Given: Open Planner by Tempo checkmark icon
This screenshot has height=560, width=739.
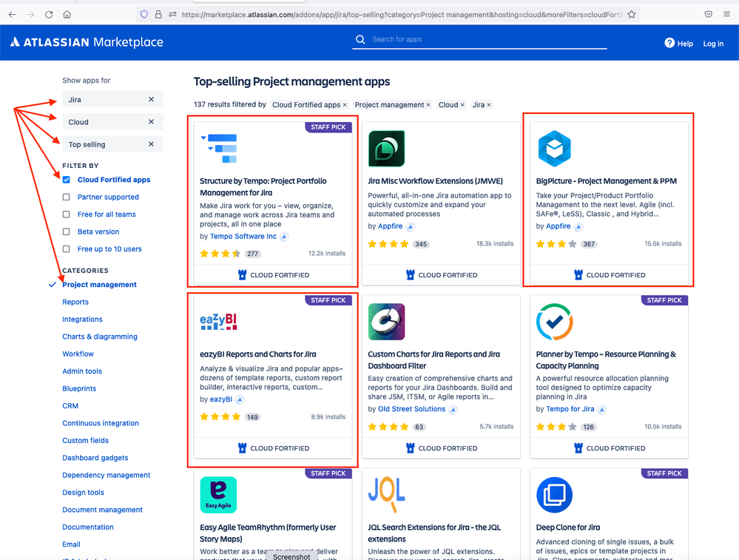Looking at the screenshot, I should (x=554, y=322).
